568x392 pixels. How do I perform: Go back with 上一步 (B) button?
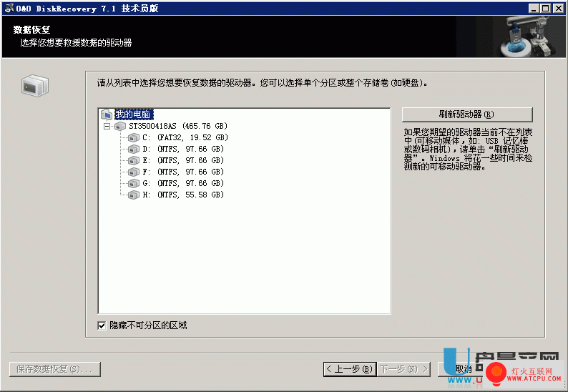click(350, 369)
